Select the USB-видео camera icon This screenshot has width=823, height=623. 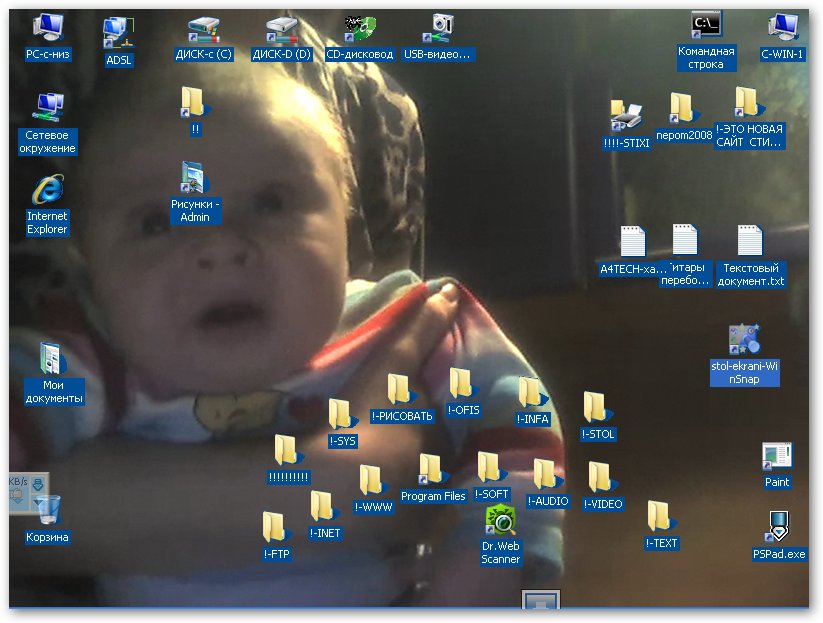pyautogui.click(x=440, y=30)
